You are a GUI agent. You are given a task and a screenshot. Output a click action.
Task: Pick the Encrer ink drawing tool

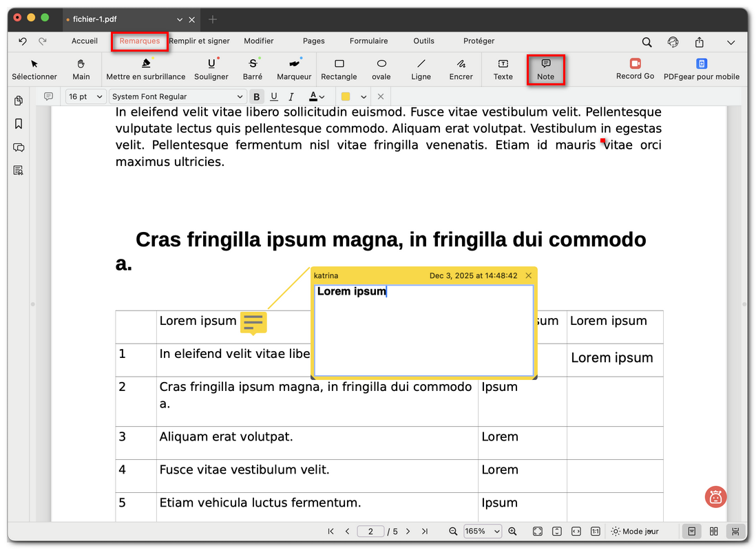[461, 69]
